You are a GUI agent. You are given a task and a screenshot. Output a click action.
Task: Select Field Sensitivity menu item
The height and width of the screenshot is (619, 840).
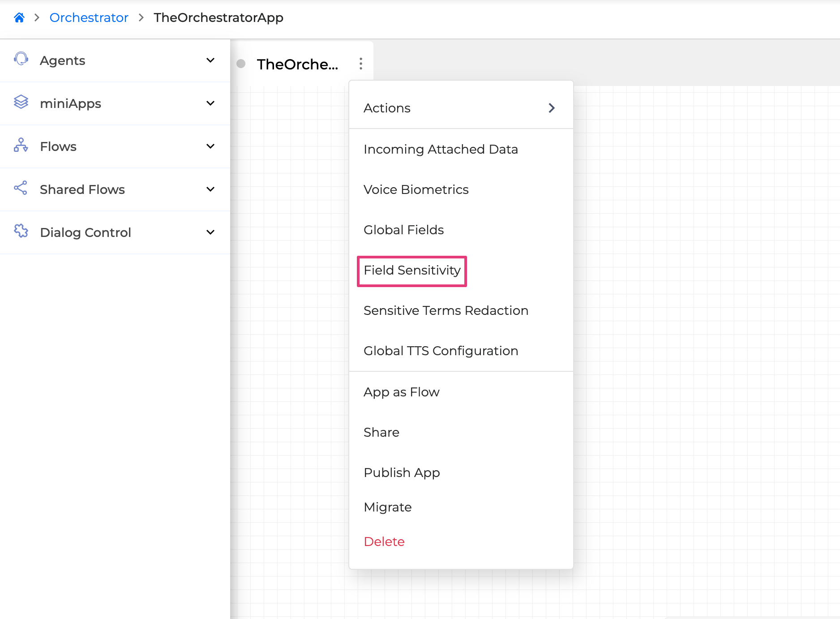click(412, 271)
